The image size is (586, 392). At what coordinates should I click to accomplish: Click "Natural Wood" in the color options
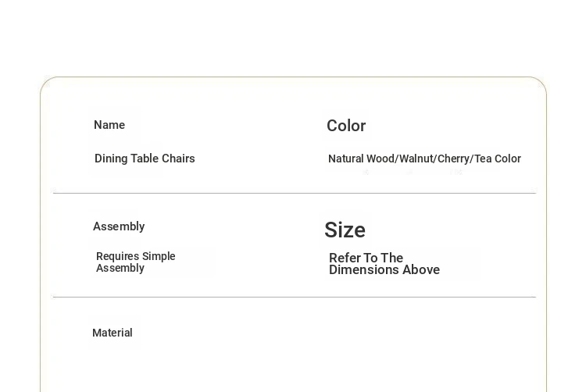coord(361,159)
